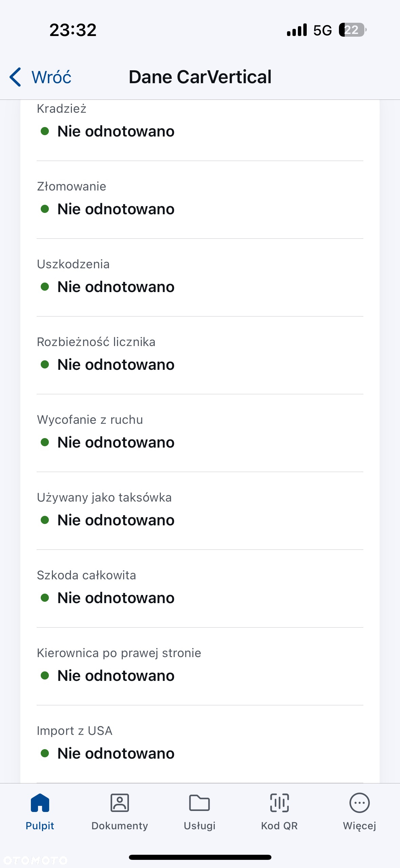The width and height of the screenshot is (400, 868).
Task: Tap the battery level indicator
Action: [x=353, y=30]
